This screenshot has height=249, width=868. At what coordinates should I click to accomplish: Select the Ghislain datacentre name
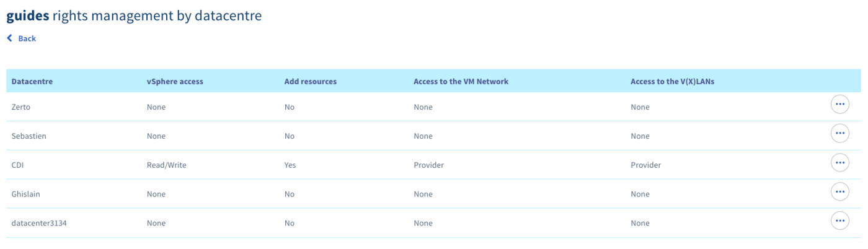point(26,194)
